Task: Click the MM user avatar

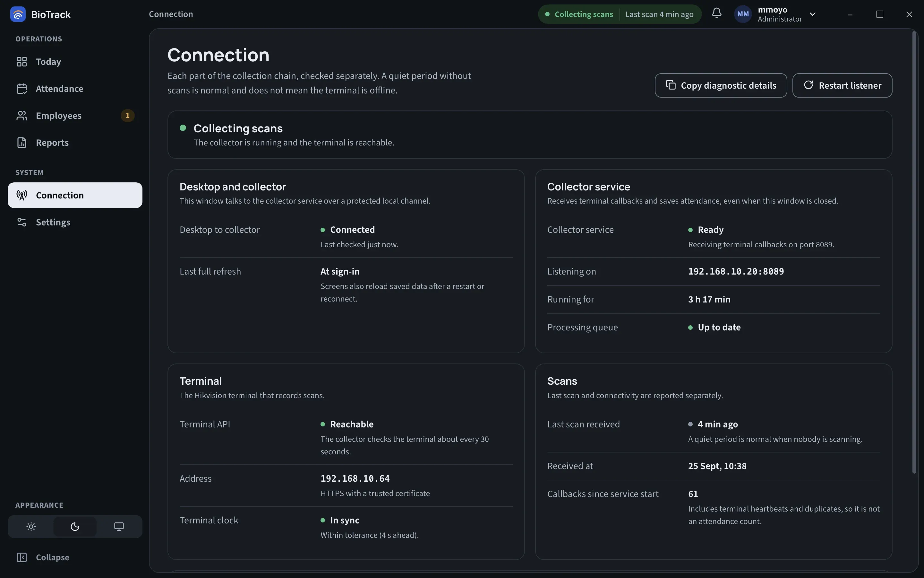Action: (x=743, y=14)
